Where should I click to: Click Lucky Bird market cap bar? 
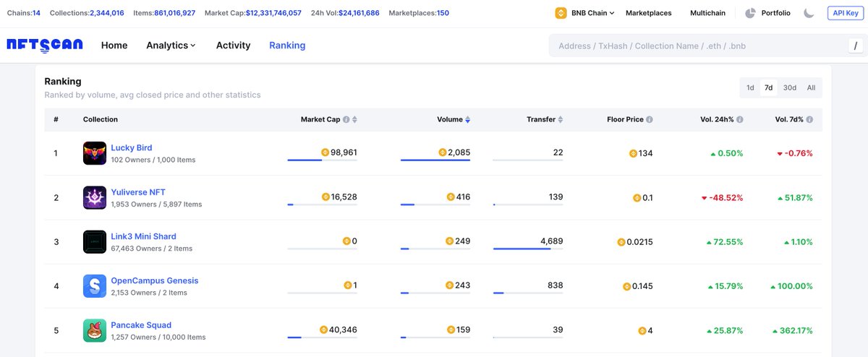point(322,160)
